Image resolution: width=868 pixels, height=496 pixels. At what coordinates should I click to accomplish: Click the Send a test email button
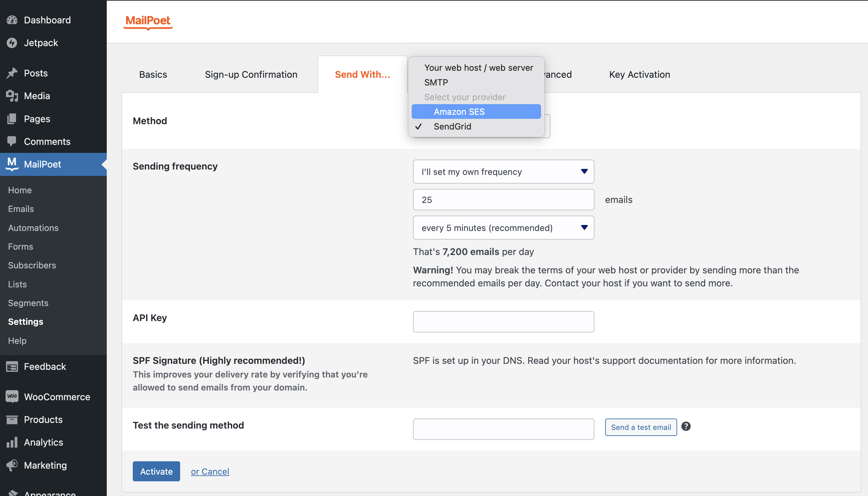640,427
